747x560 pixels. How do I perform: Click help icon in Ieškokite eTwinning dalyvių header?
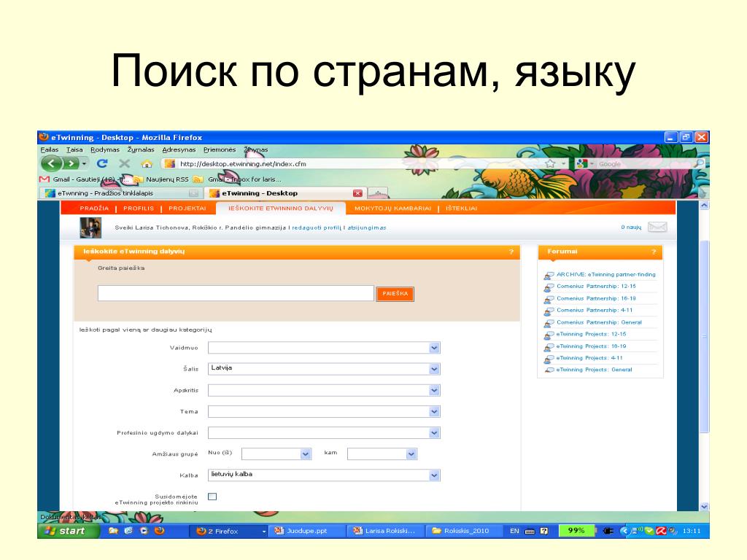coord(511,252)
